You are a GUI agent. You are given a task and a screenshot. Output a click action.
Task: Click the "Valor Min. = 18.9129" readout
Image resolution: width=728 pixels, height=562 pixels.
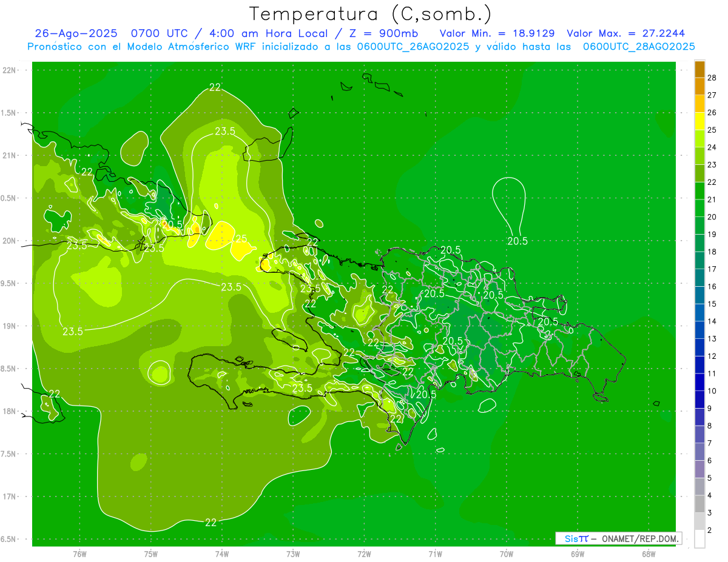[497, 33]
